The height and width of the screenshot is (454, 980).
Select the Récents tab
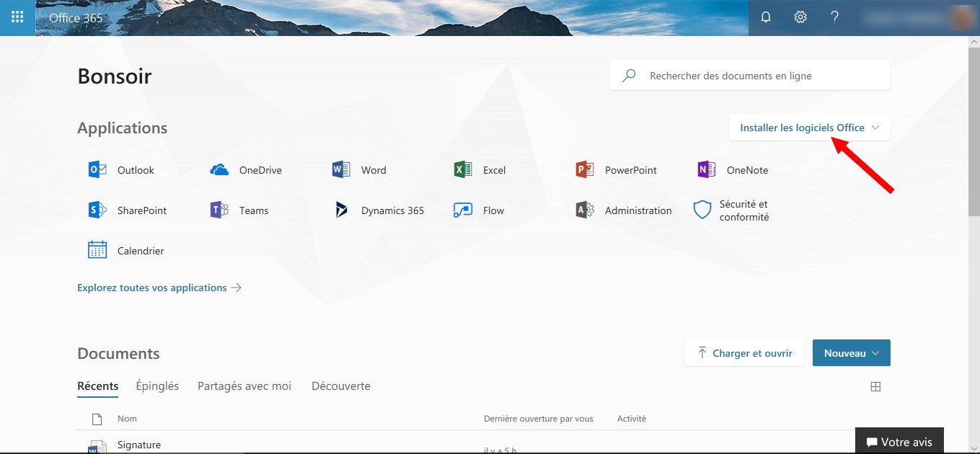point(98,386)
